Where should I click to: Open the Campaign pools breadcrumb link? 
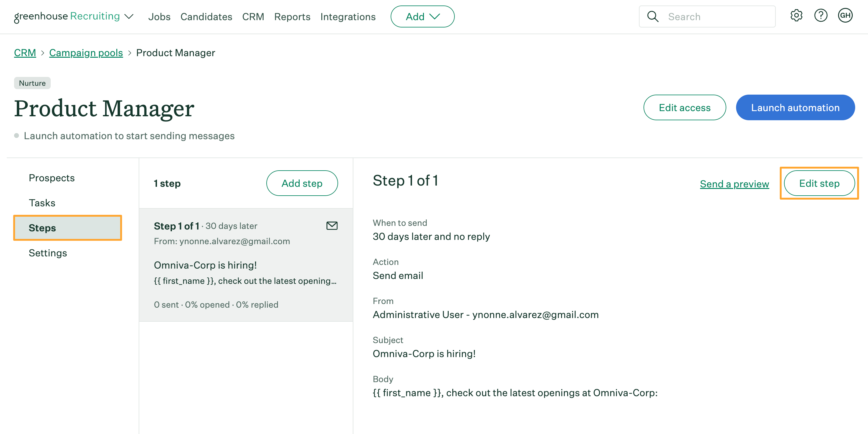coord(86,52)
